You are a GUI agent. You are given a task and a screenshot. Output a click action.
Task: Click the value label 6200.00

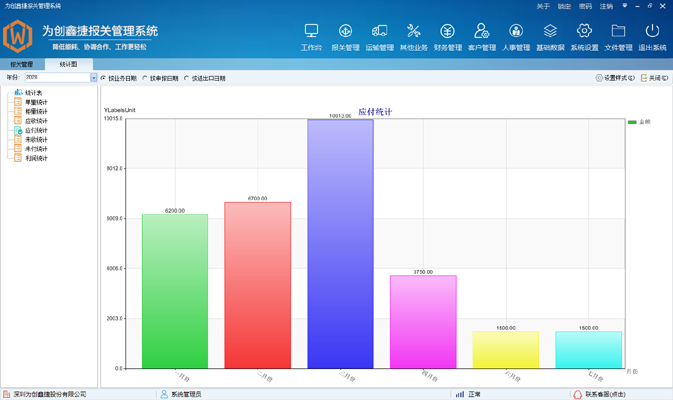click(175, 211)
